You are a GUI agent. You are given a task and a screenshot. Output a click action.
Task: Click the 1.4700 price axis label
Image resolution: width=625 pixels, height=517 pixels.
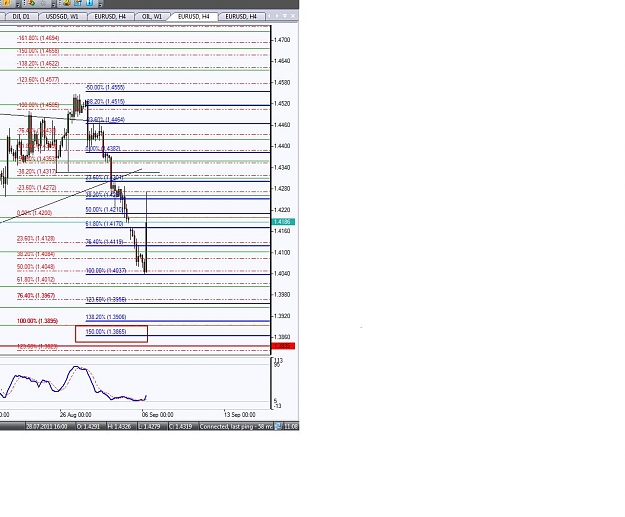[282, 40]
